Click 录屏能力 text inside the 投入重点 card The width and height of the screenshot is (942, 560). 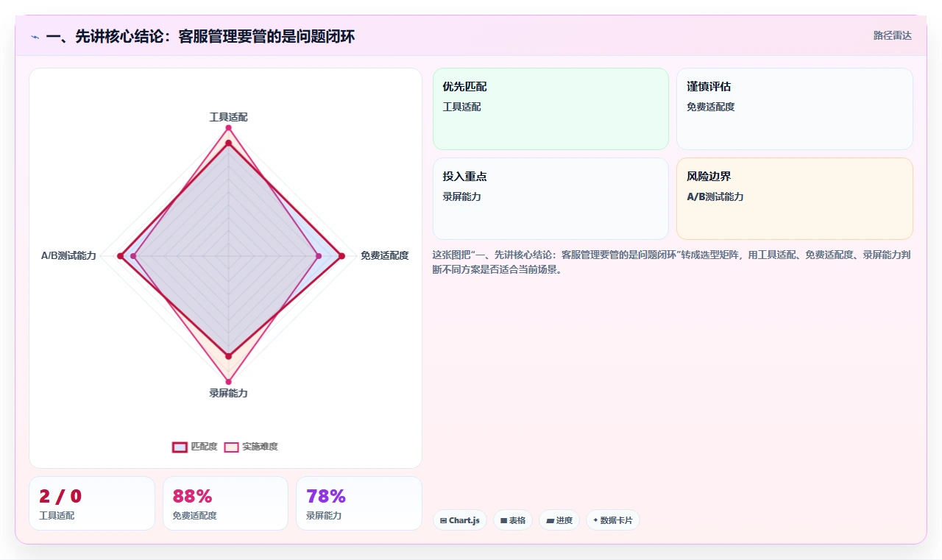pyautogui.click(x=461, y=196)
